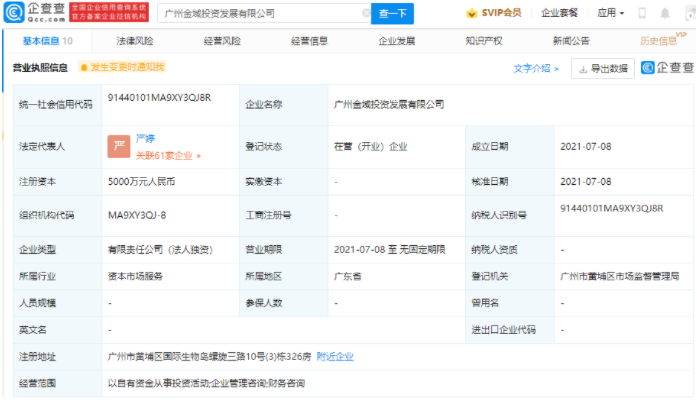
Task: Select the 在营（开业）企业 status value
Action: (x=370, y=147)
